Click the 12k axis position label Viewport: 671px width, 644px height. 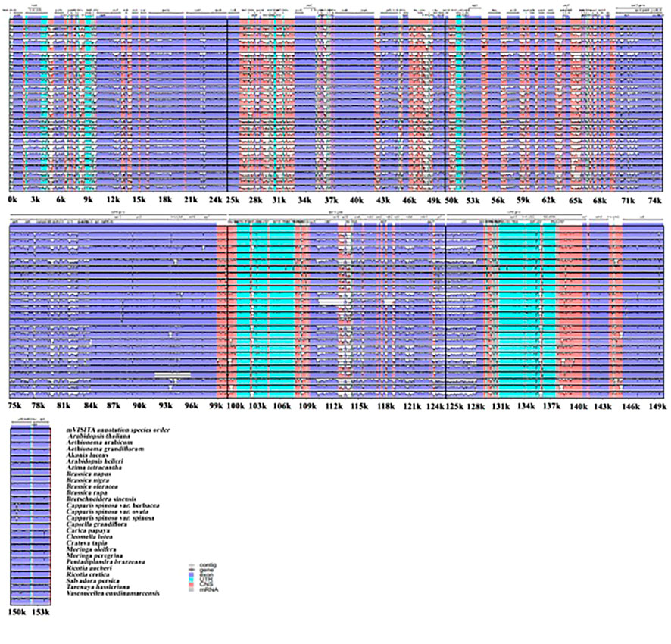coord(114,200)
